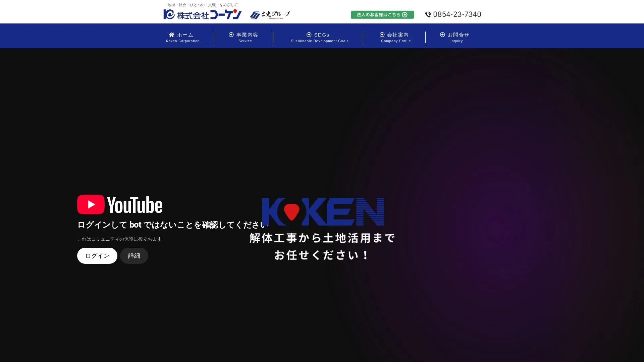This screenshot has height=362, width=644.
Task: Click the phone icon beside 0854-23-7340
Action: 428,14
